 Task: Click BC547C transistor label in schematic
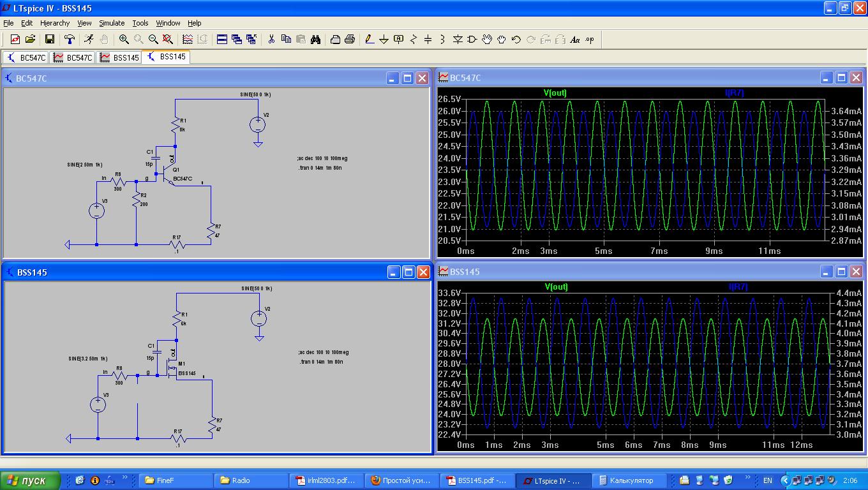coord(183,179)
